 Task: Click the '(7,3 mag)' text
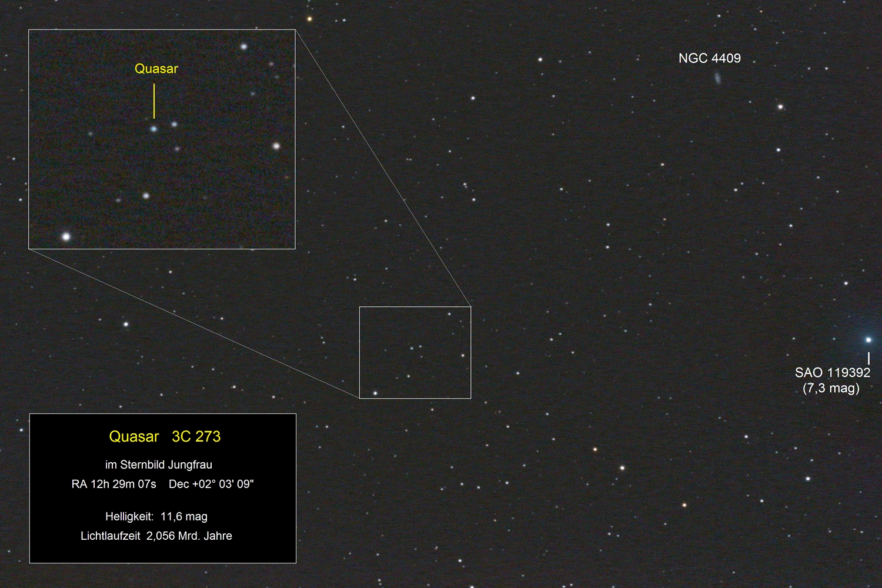[x=831, y=388]
